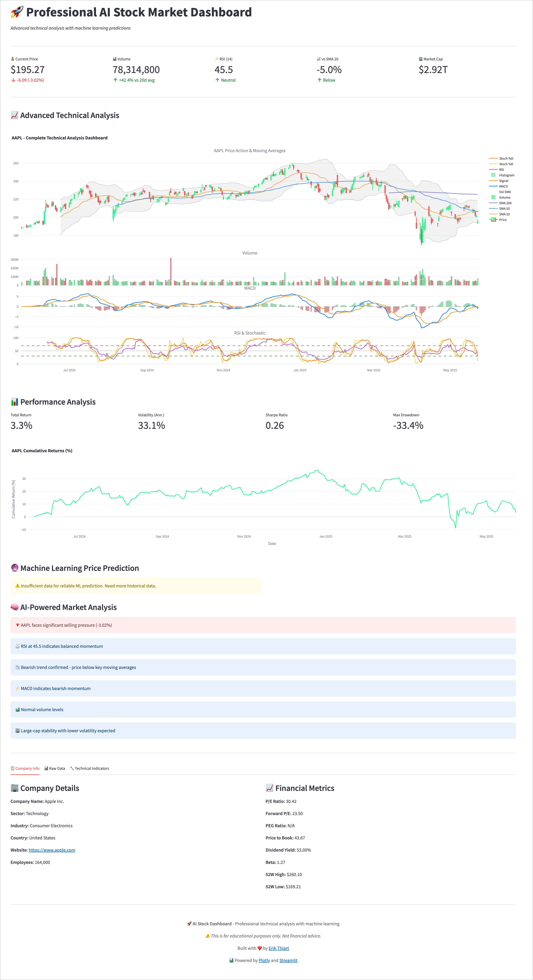The height and width of the screenshot is (980, 533).
Task: Toggle the Stoch %K legend entry
Action: [501, 164]
